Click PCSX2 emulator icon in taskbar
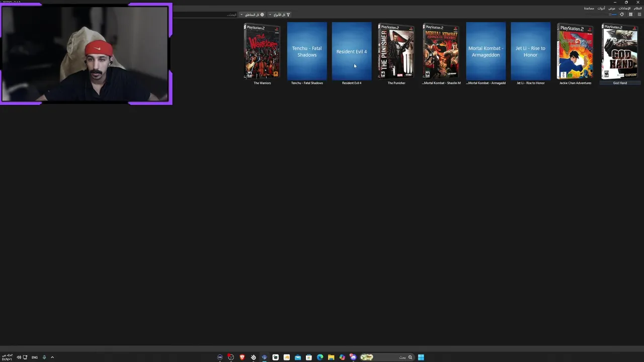 coord(264,357)
